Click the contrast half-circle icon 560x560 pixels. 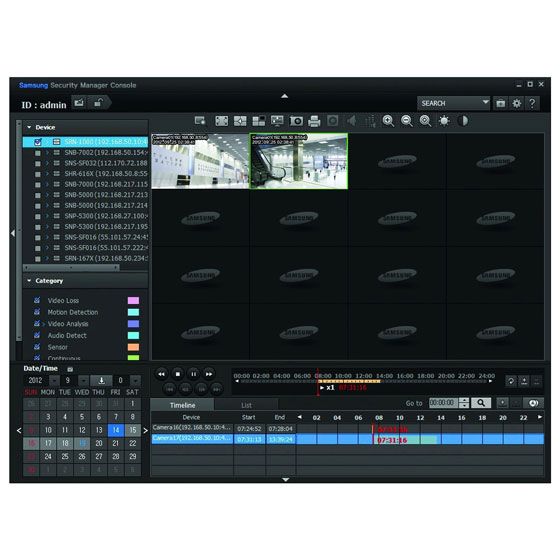pos(463,121)
